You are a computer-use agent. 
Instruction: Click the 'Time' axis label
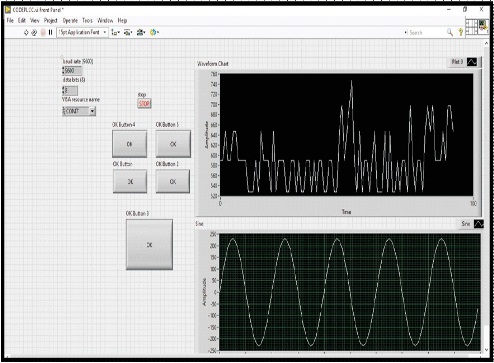[x=346, y=212]
